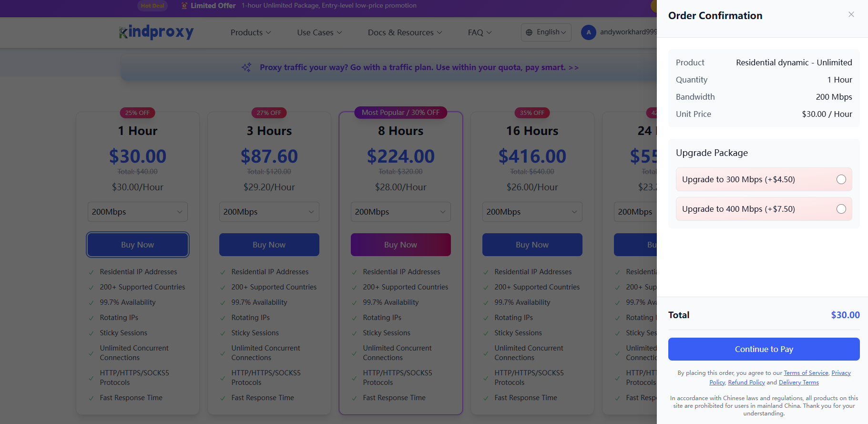Viewport: 868px width, 424px height.
Task: Click the Kindproxy logo
Action: [x=156, y=32]
